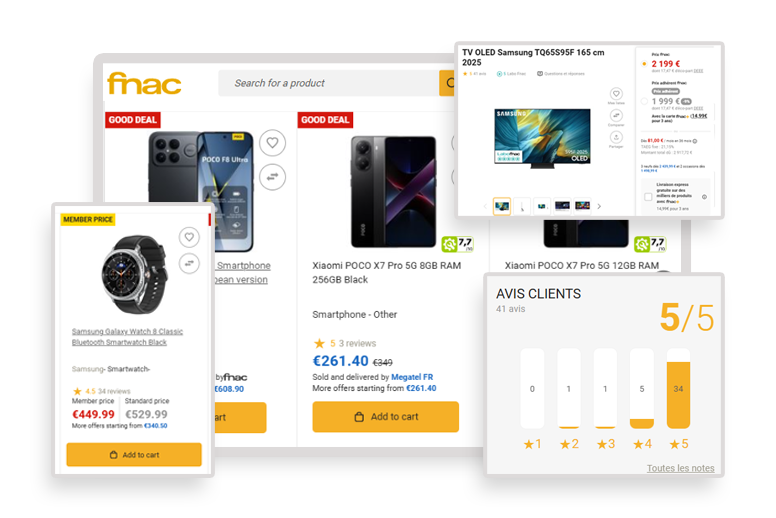Click Comparer icon for Samsung TV

[x=616, y=116]
